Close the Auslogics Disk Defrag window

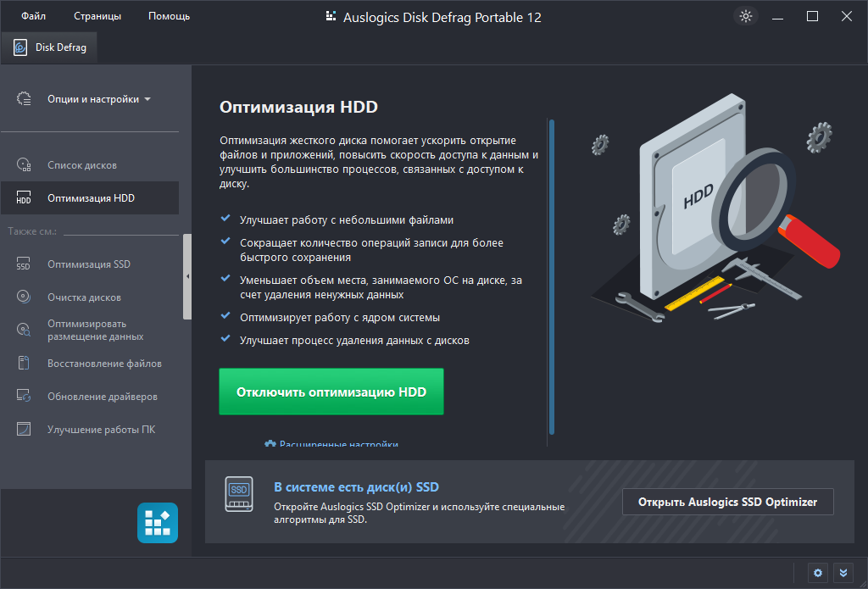click(847, 17)
